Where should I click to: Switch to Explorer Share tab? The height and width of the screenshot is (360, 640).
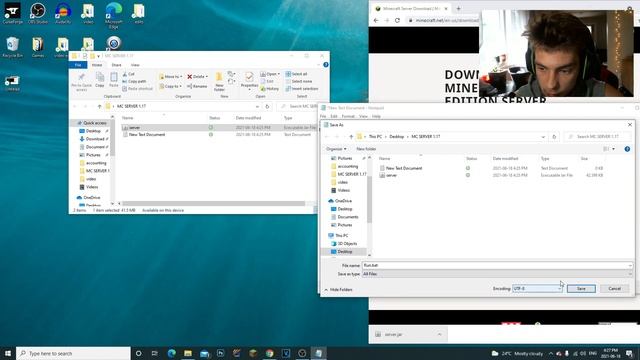(116, 65)
